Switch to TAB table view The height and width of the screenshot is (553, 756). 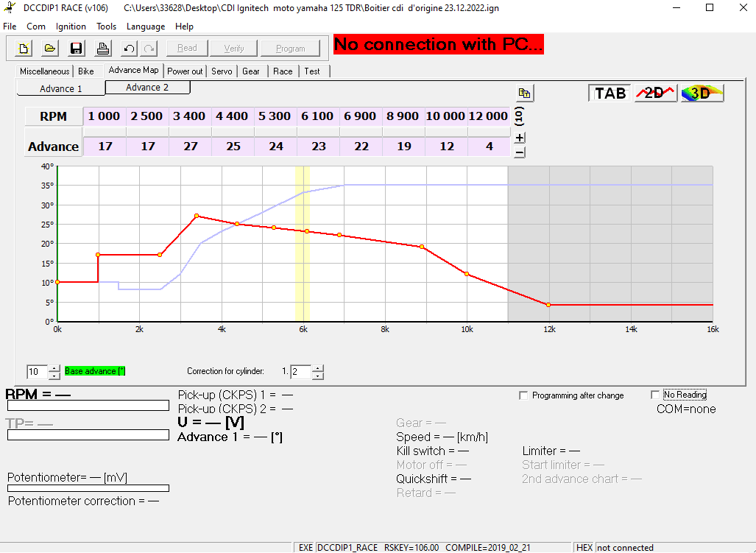pos(610,93)
